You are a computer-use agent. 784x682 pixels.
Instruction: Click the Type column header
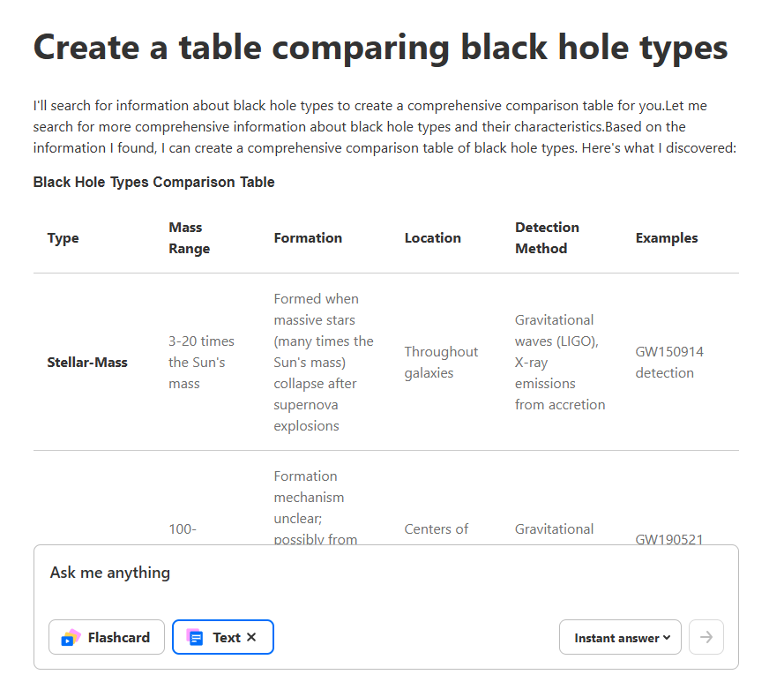(63, 238)
